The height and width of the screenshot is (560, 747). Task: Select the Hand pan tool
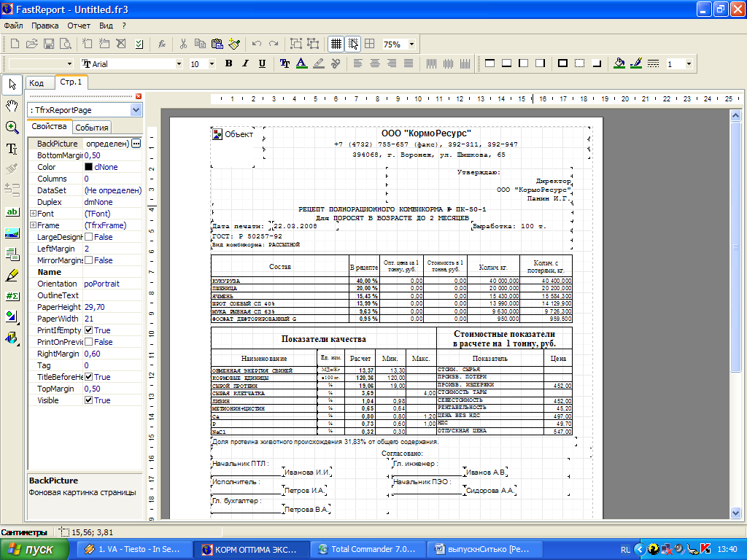[x=12, y=106]
